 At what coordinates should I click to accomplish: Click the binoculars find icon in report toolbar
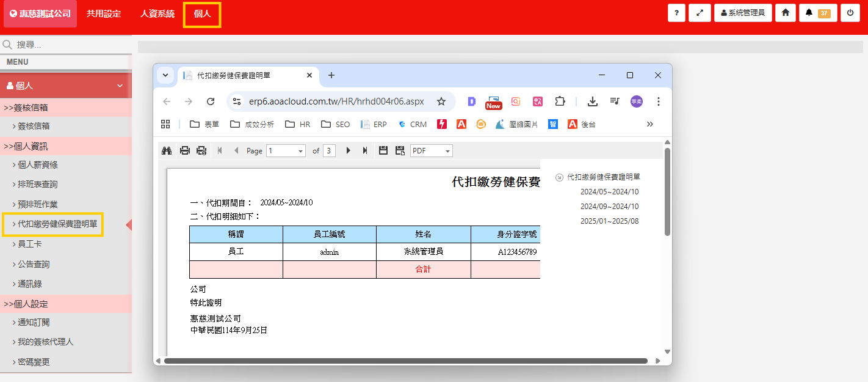(x=167, y=150)
